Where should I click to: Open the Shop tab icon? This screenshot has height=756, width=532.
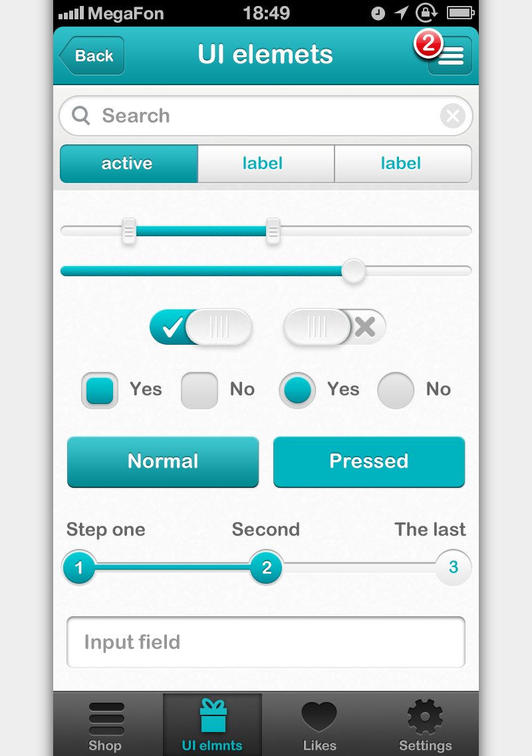(x=106, y=718)
